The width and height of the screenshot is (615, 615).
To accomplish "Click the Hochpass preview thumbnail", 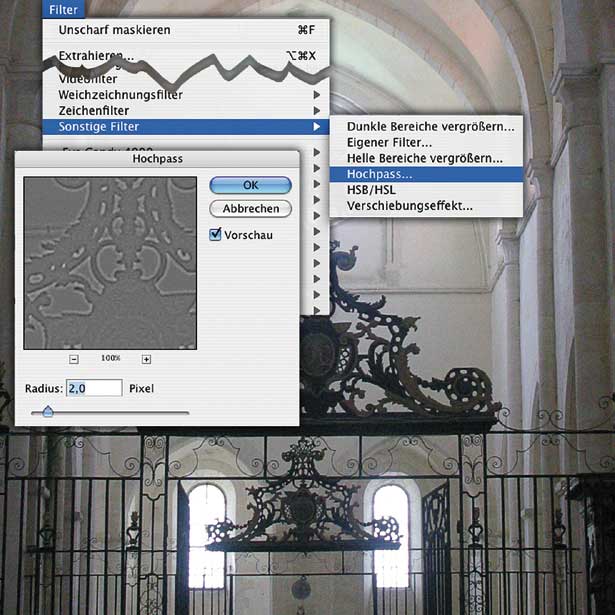I will (110, 263).
